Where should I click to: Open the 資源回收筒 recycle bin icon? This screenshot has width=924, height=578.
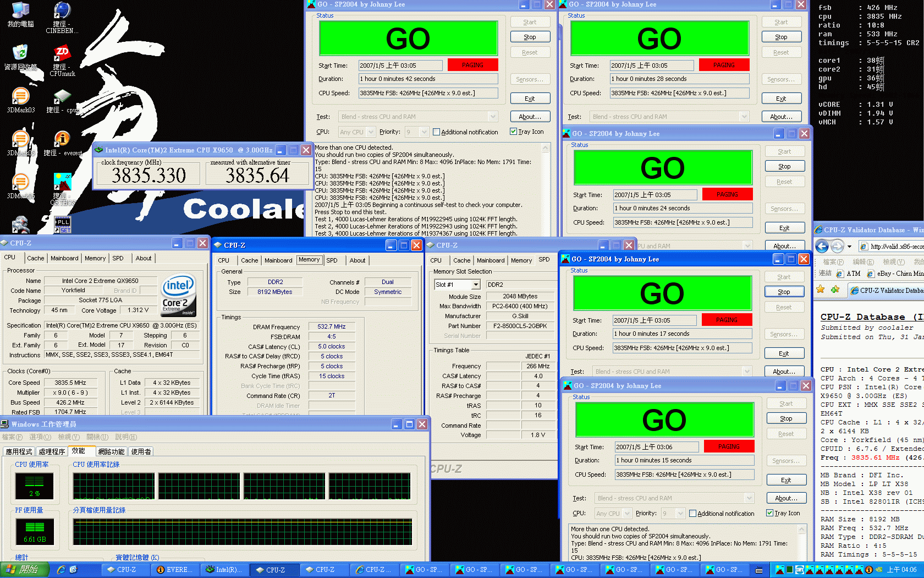pos(20,57)
